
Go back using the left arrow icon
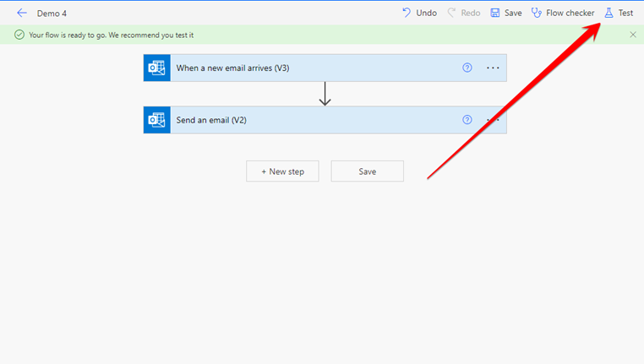click(x=22, y=14)
